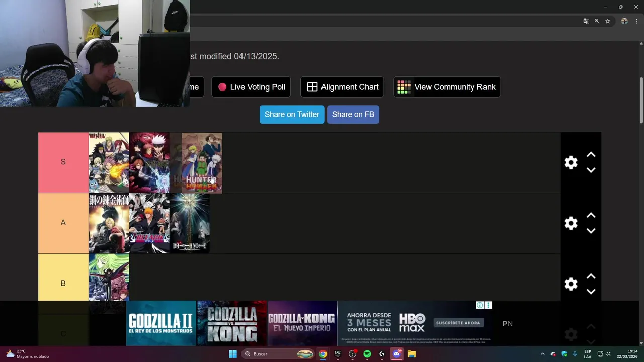The width and height of the screenshot is (644, 362).
Task: Open the Chrome profile avatar
Action: click(x=624, y=21)
